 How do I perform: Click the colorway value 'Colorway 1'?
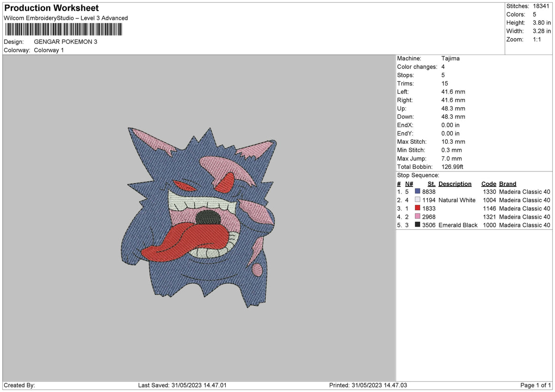click(49, 50)
